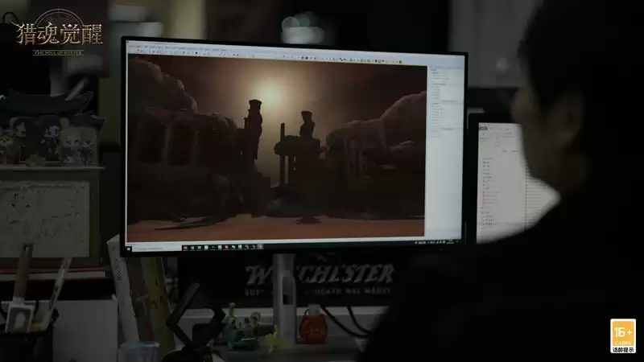This screenshot has height=362, width=644.
Task: Click the 16+ age rating badge
Action: [x=622, y=335]
